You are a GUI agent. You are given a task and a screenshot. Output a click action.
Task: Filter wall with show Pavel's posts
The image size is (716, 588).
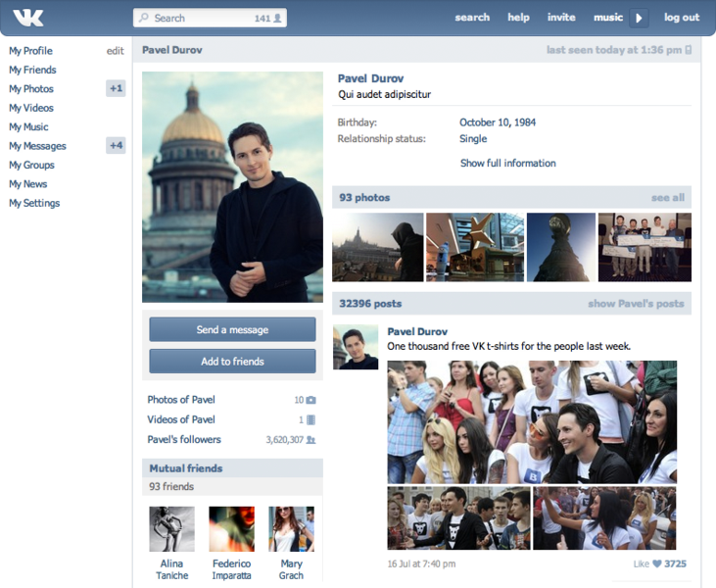(x=636, y=304)
